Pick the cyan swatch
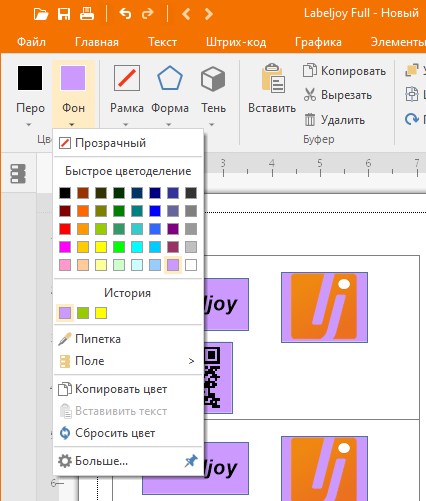The image size is (426, 501). (x=137, y=247)
